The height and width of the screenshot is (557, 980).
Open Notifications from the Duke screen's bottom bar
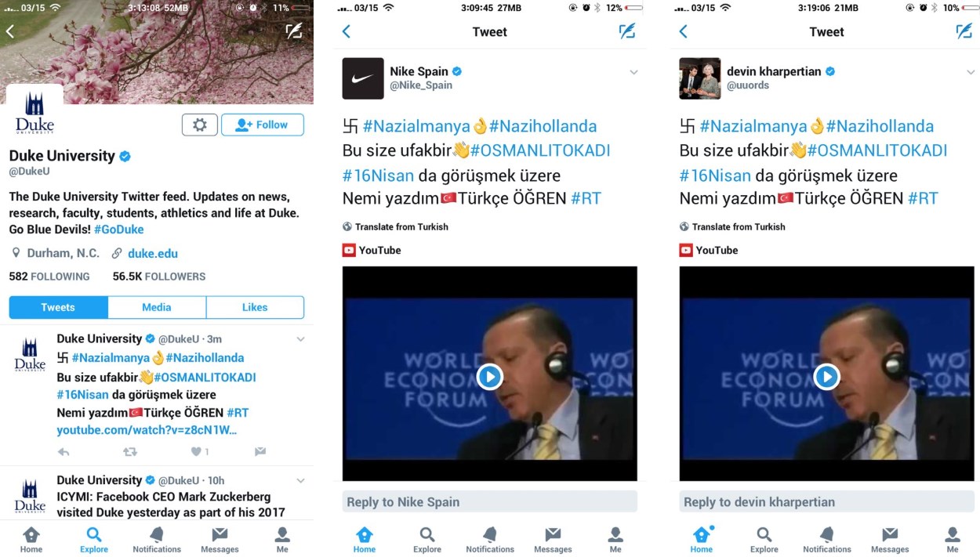coord(157,540)
